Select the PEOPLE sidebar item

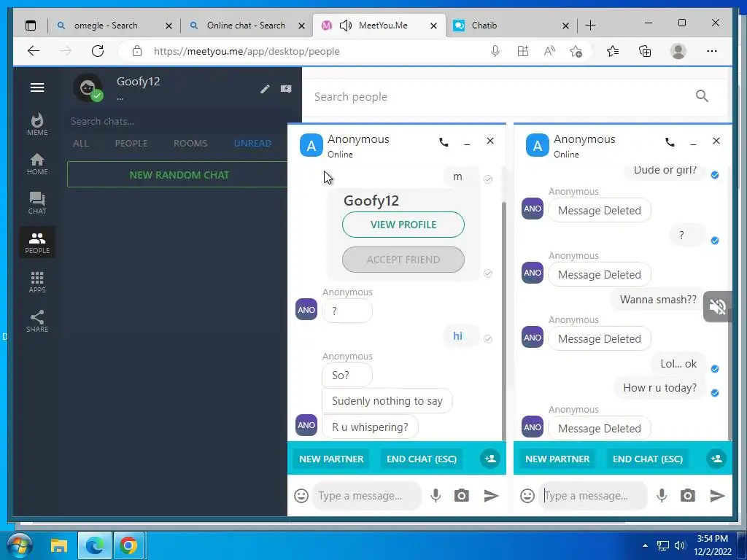pyautogui.click(x=37, y=242)
